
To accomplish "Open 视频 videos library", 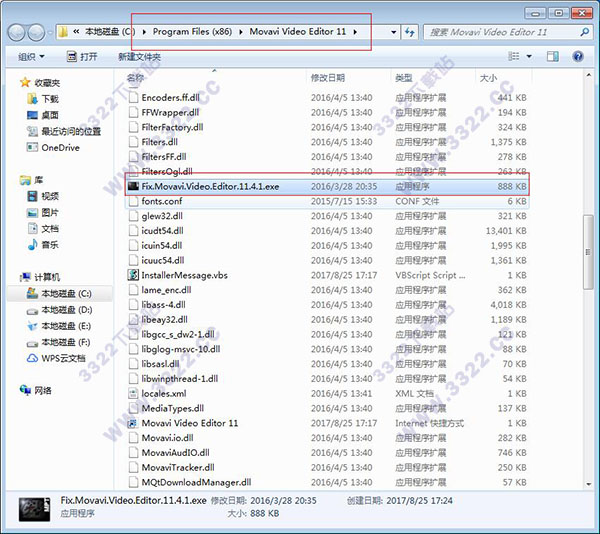I will pos(43,196).
